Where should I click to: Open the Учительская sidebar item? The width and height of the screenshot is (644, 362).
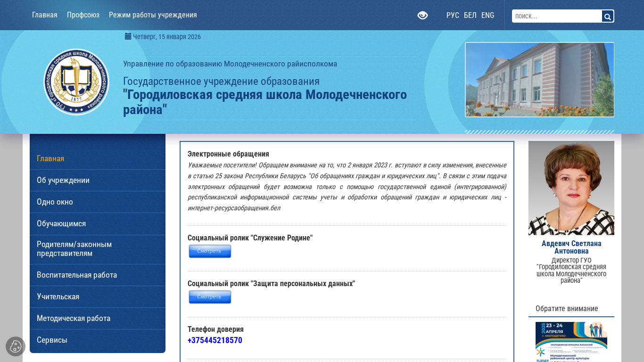(98, 296)
